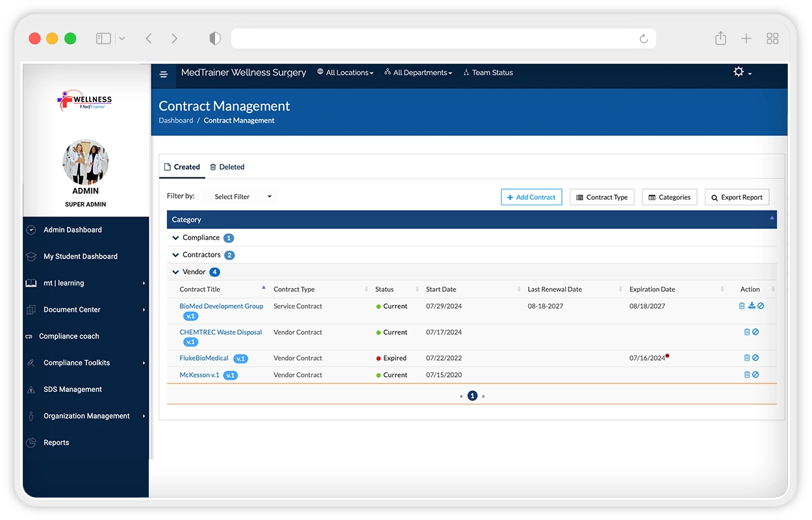Click trash icon for McKesson contract
The image size is (812, 520).
coord(747,375)
